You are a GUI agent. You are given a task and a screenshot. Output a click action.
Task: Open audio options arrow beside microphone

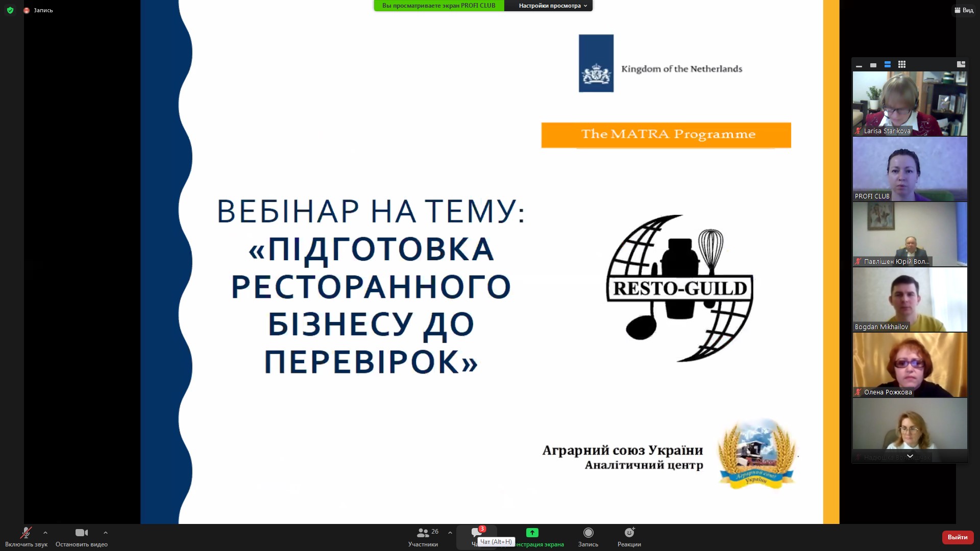pyautogui.click(x=45, y=533)
